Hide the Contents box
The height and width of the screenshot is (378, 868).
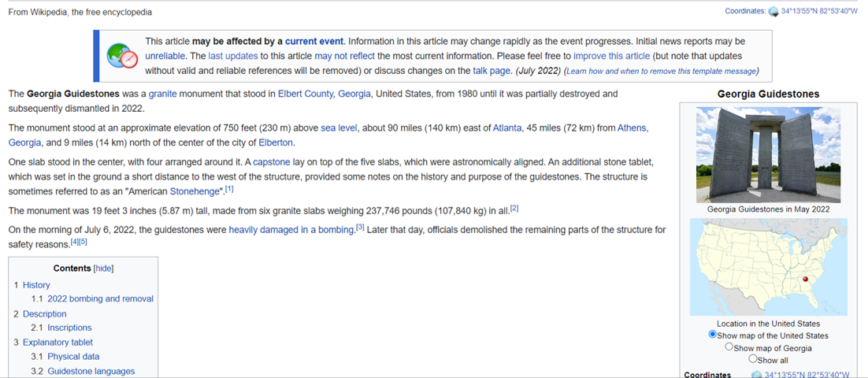coord(103,269)
